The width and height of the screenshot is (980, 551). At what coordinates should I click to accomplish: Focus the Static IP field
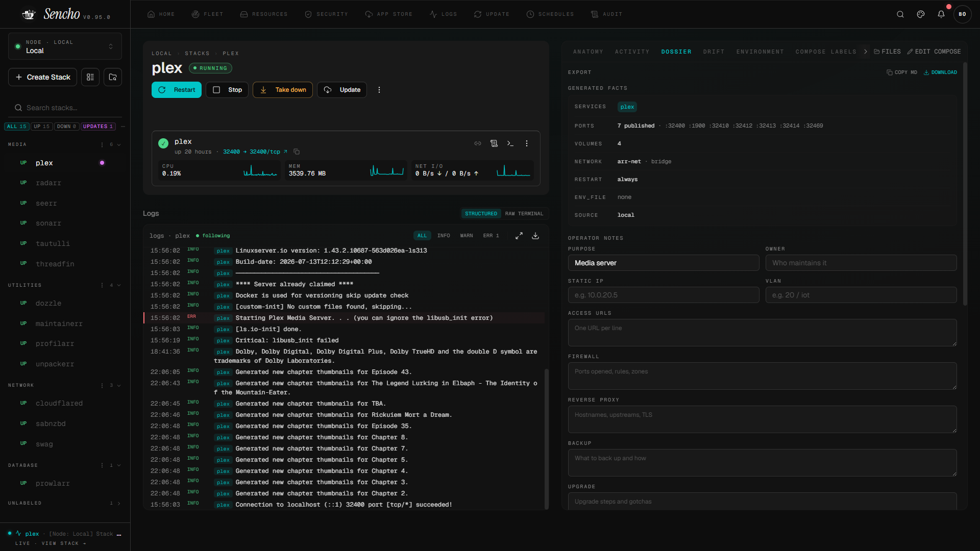tap(664, 295)
